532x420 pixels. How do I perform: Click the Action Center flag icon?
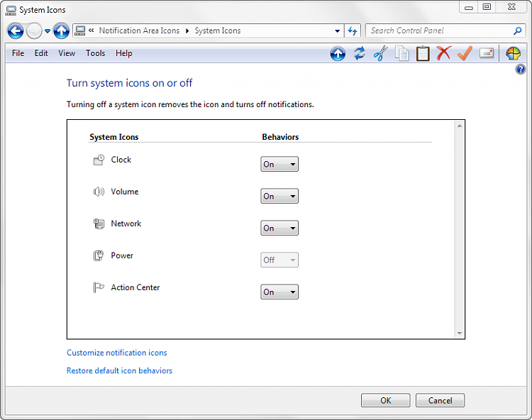coord(99,287)
